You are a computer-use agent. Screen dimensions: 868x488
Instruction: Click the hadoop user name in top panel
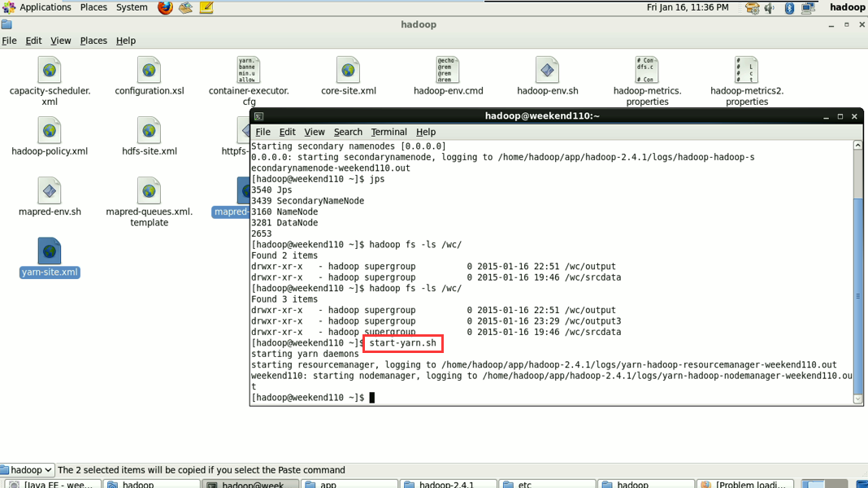(x=847, y=7)
